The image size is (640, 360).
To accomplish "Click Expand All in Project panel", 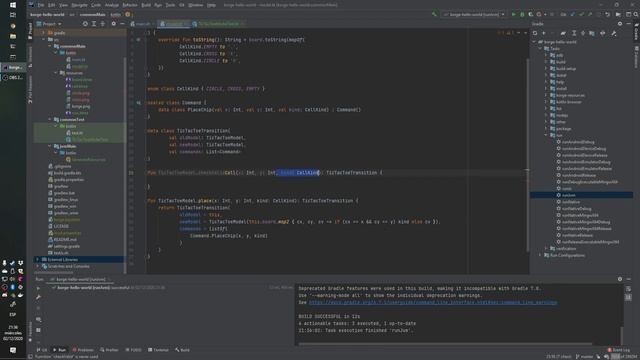I will [x=94, y=24].
